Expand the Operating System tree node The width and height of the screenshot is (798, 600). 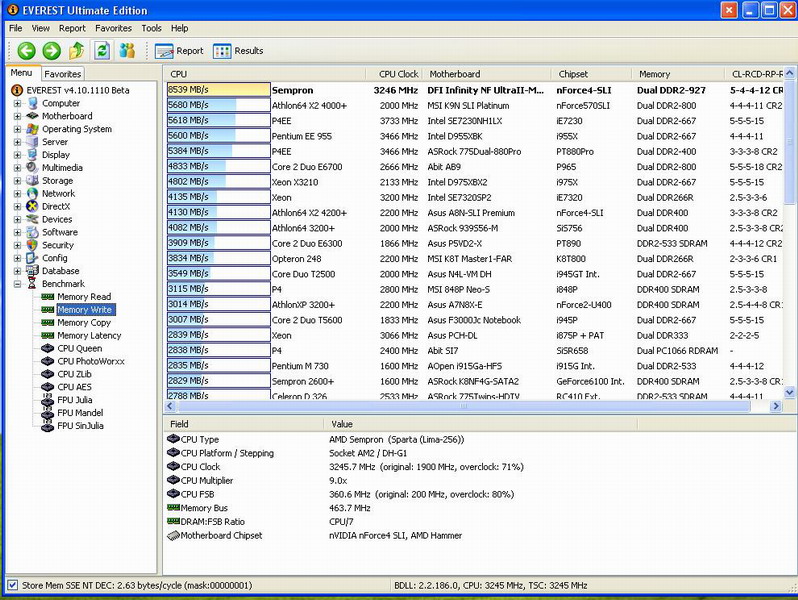click(17, 129)
